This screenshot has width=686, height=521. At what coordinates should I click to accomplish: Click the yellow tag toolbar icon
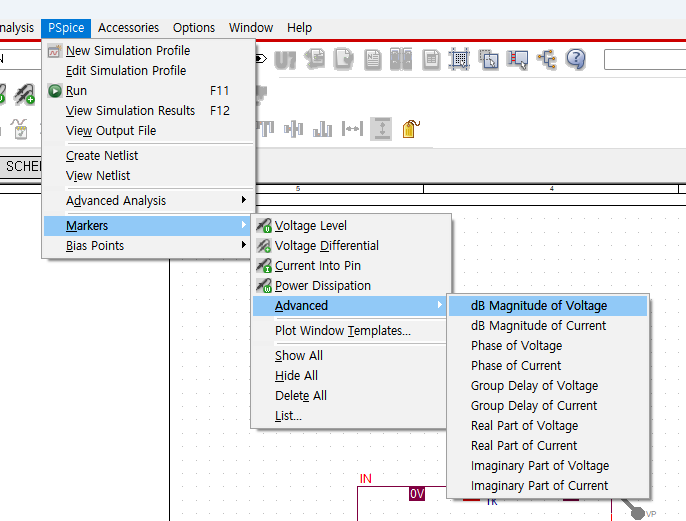pyautogui.click(x=410, y=129)
